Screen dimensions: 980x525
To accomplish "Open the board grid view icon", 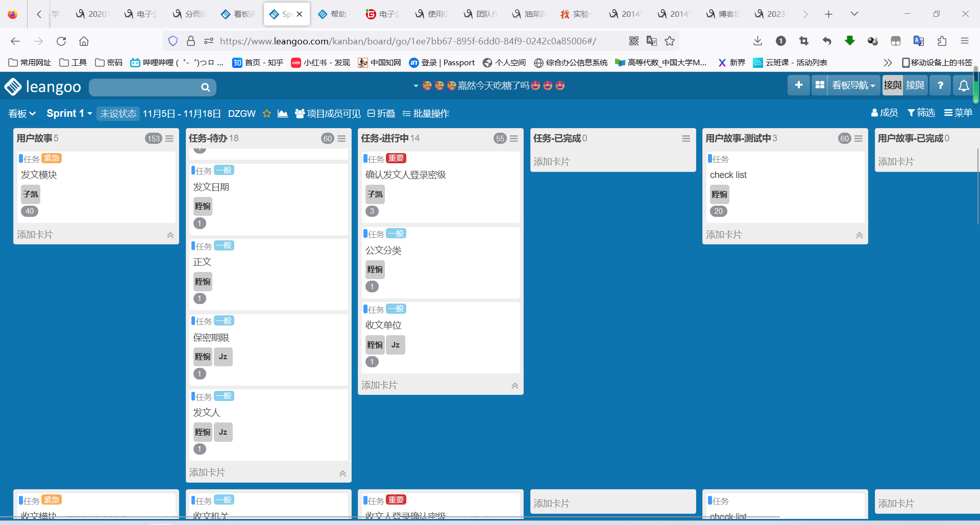I will tap(820, 85).
